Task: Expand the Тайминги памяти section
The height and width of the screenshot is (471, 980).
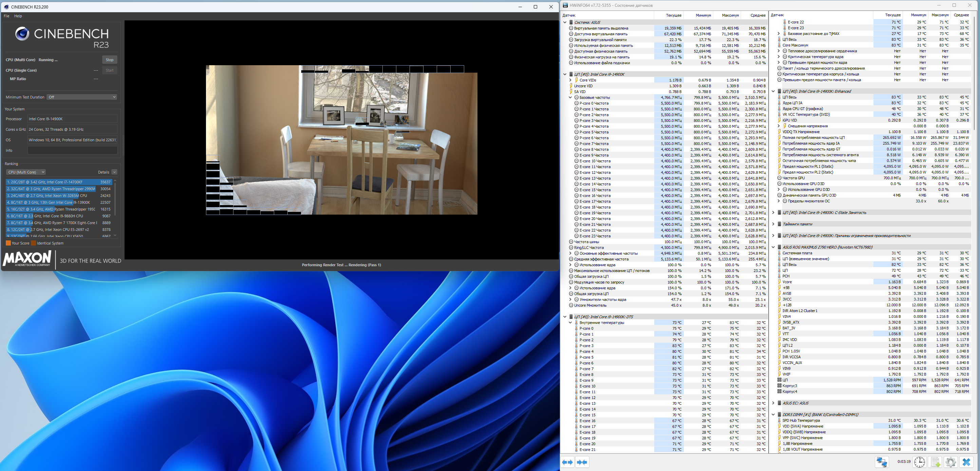Action: [x=773, y=224]
